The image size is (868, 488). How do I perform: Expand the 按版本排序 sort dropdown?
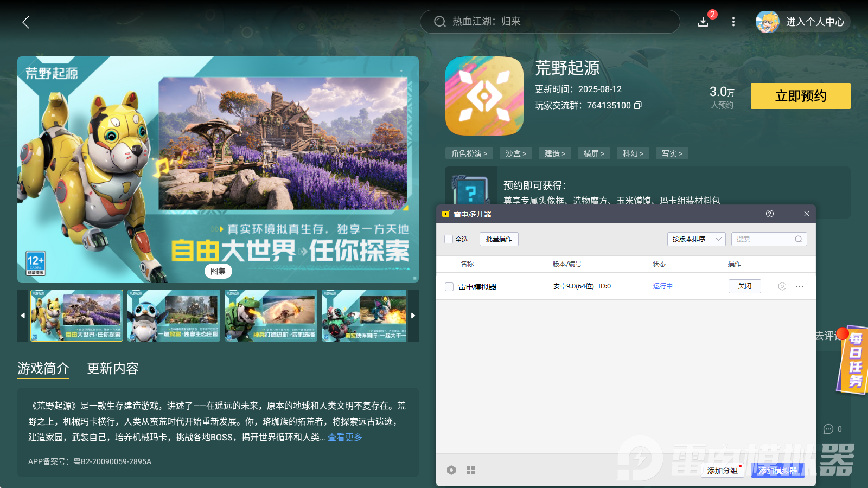tap(696, 239)
